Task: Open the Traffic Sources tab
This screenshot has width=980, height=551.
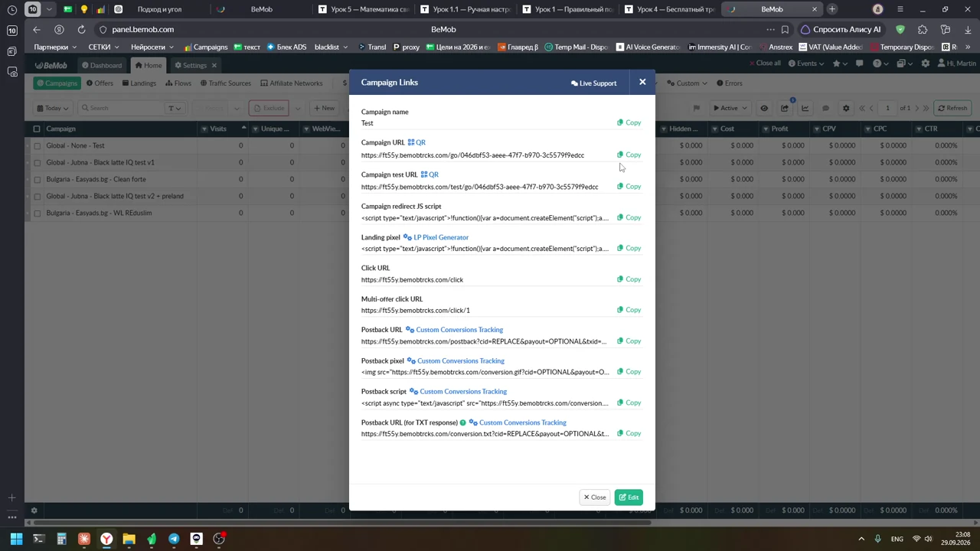Action: coord(225,83)
